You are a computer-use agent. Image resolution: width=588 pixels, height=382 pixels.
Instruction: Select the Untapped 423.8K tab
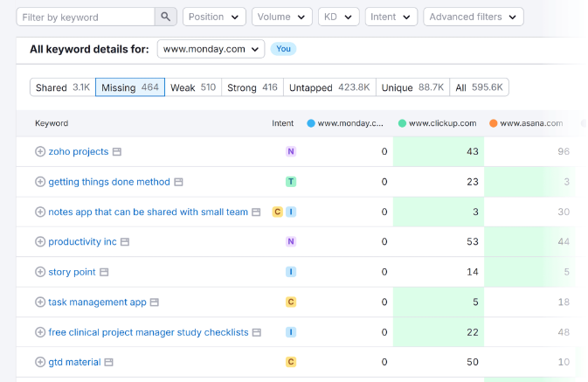(x=329, y=87)
